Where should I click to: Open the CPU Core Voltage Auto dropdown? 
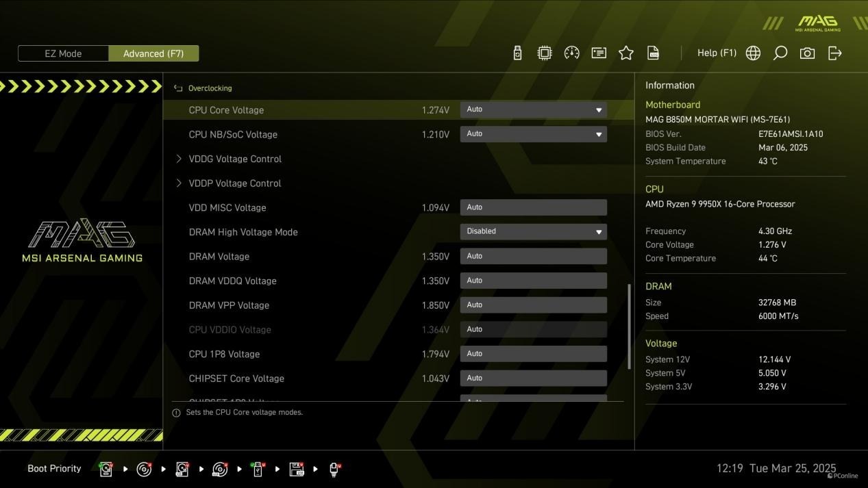click(x=533, y=110)
